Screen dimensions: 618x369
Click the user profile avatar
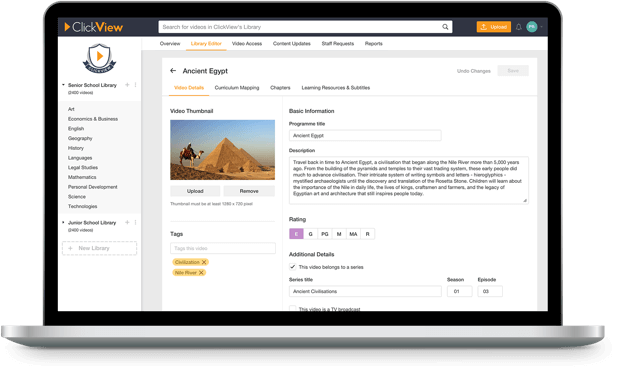(532, 27)
